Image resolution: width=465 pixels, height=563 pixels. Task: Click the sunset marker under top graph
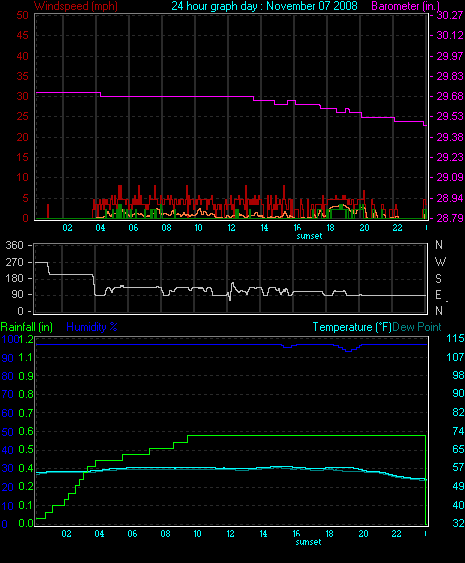(309, 236)
